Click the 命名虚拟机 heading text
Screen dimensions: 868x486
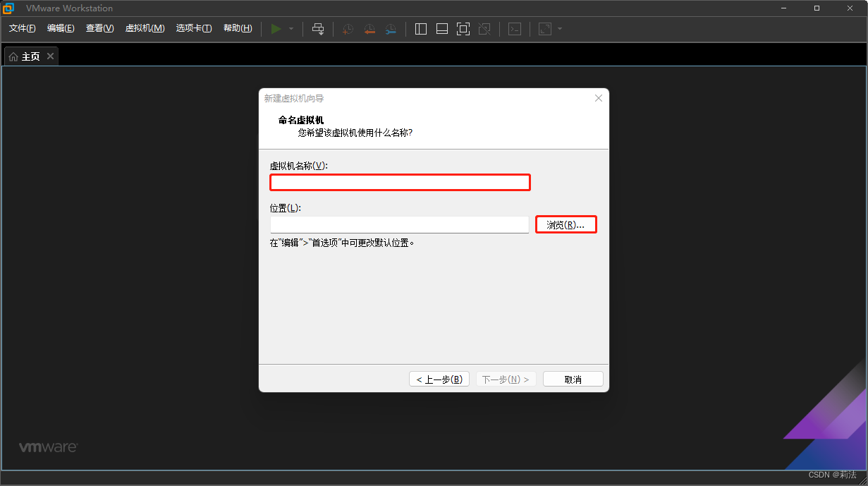tap(301, 121)
